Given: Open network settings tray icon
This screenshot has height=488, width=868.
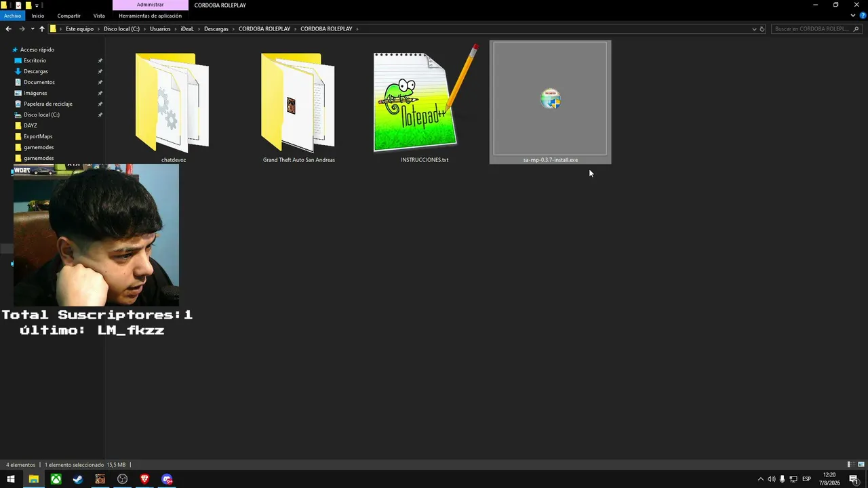Looking at the screenshot, I should (x=793, y=479).
